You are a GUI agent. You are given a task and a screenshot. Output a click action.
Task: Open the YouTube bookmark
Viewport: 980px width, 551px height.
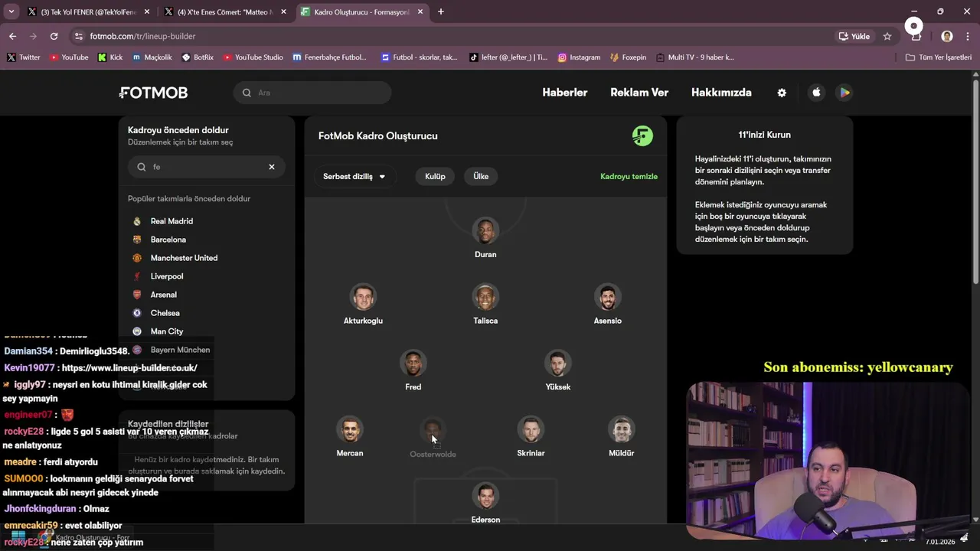69,57
